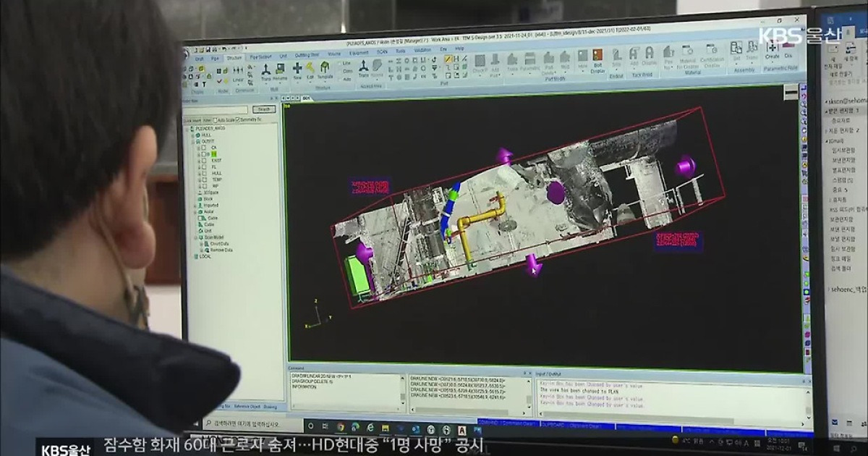Click the Quick Insert tab button
The image size is (868, 456).
(192, 120)
